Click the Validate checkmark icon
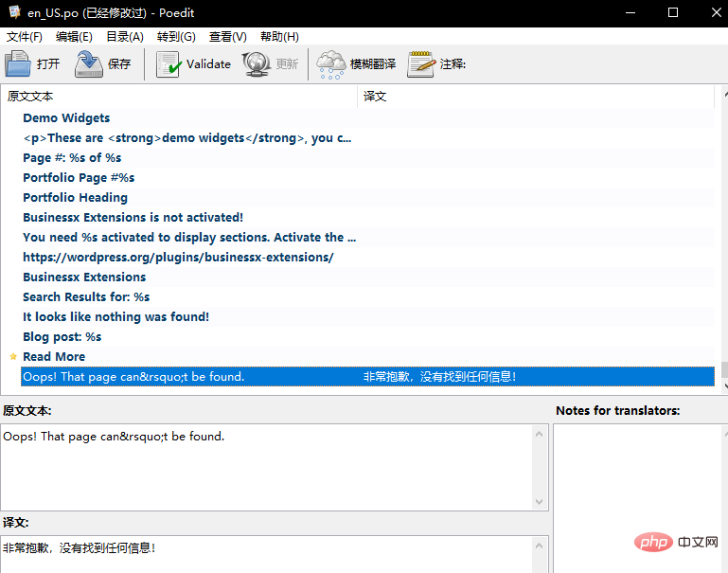 (169, 64)
